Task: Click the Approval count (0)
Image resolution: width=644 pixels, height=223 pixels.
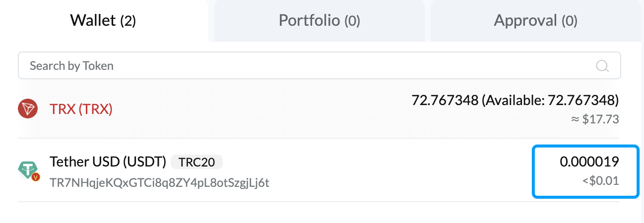Action: [x=570, y=21]
